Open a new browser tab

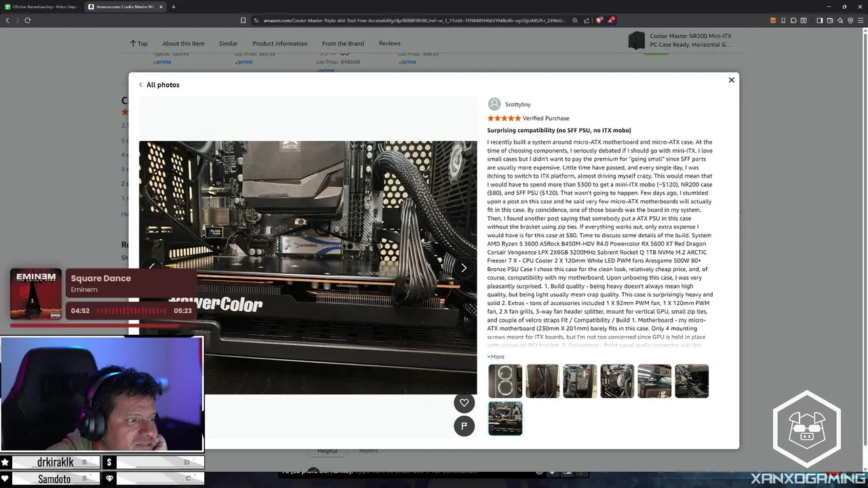174,7
